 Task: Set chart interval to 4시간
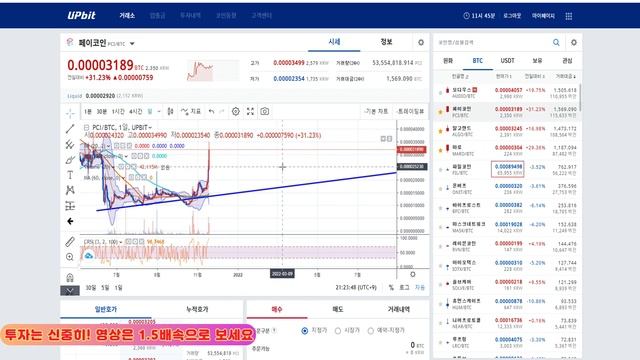[x=136, y=111]
